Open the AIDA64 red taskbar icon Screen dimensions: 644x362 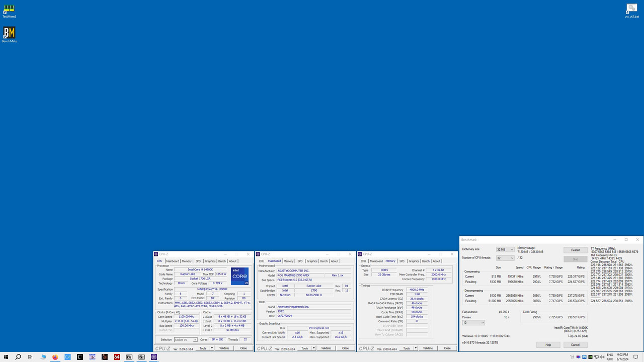117,357
